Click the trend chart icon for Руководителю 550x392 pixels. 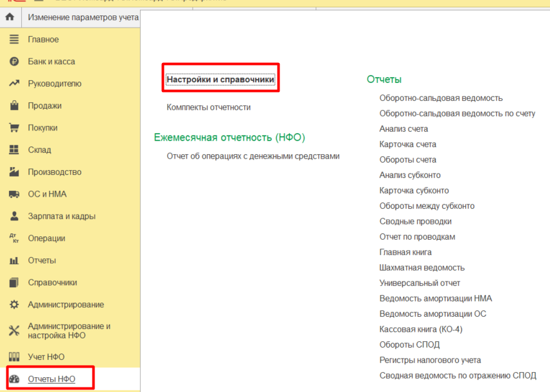[14, 84]
